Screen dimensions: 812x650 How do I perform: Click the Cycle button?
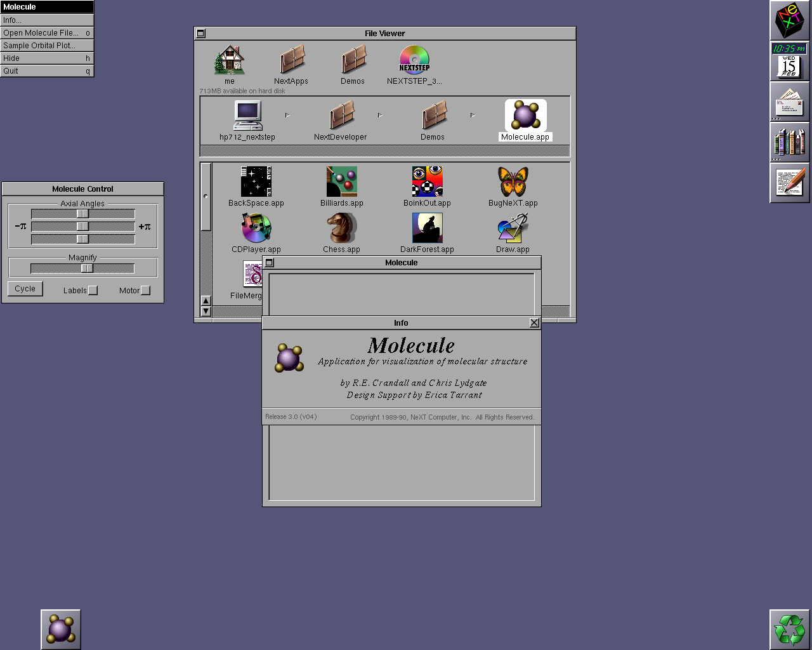tap(25, 289)
